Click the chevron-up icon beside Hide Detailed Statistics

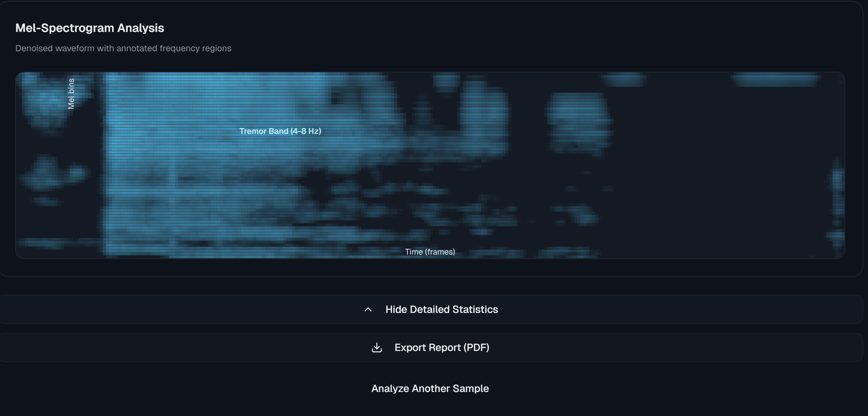point(368,310)
